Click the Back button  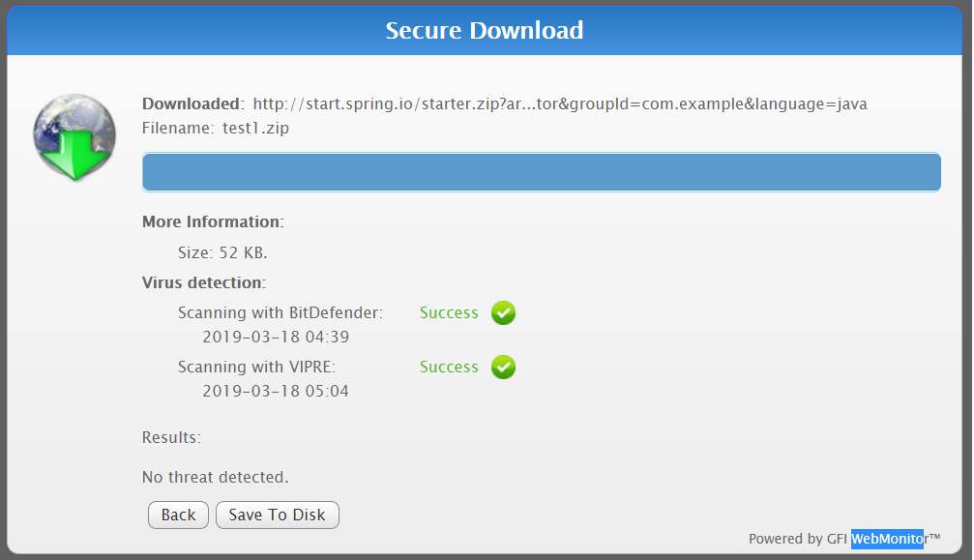pyautogui.click(x=178, y=515)
